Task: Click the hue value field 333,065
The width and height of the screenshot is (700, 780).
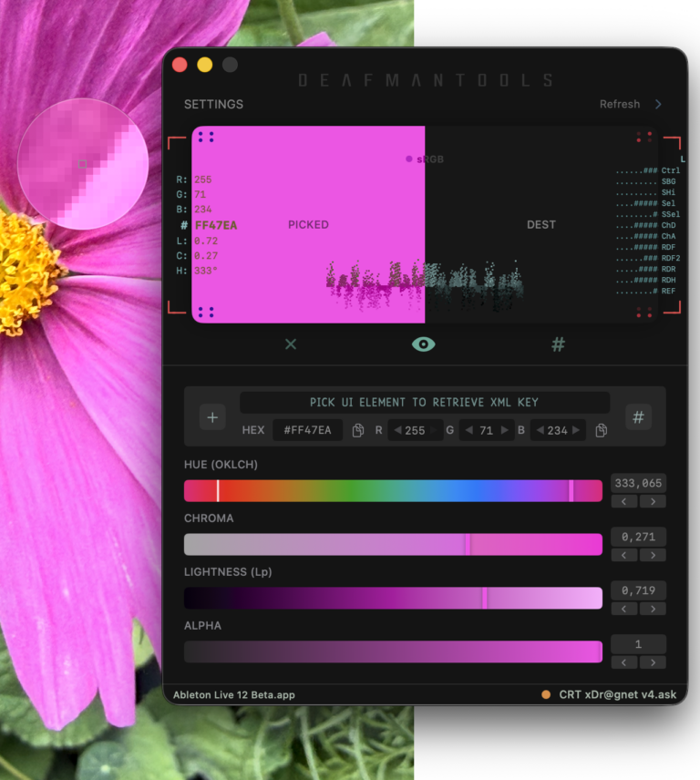Action: [x=638, y=483]
